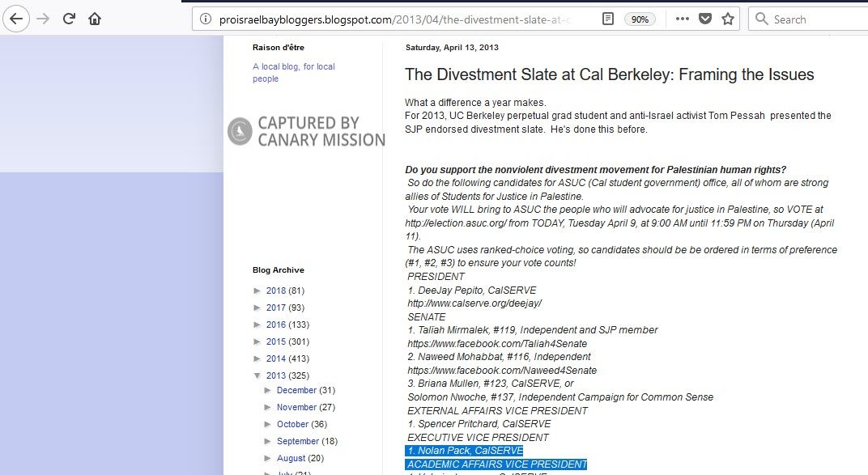Click the Pocket save icon
The height and width of the screenshot is (475, 868).
705,19
